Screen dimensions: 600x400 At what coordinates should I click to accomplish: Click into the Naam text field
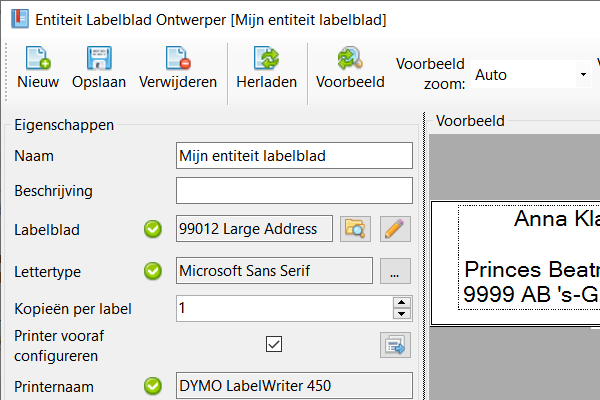click(293, 156)
